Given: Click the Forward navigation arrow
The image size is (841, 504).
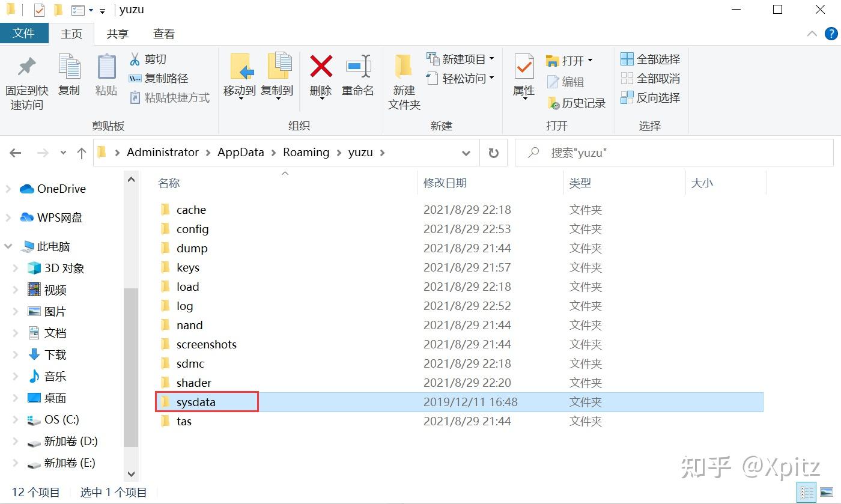Looking at the screenshot, I should pos(43,153).
